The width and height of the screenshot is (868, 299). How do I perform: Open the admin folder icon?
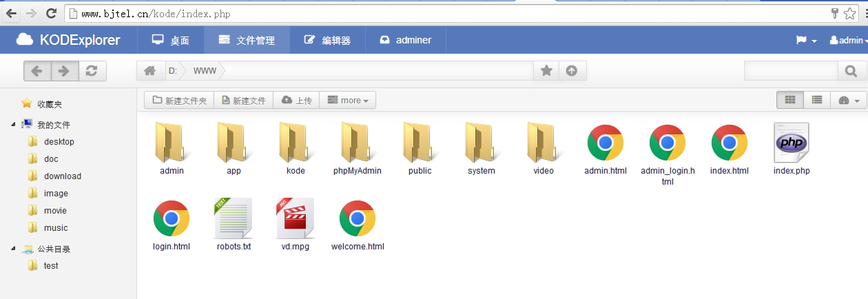[x=171, y=143]
